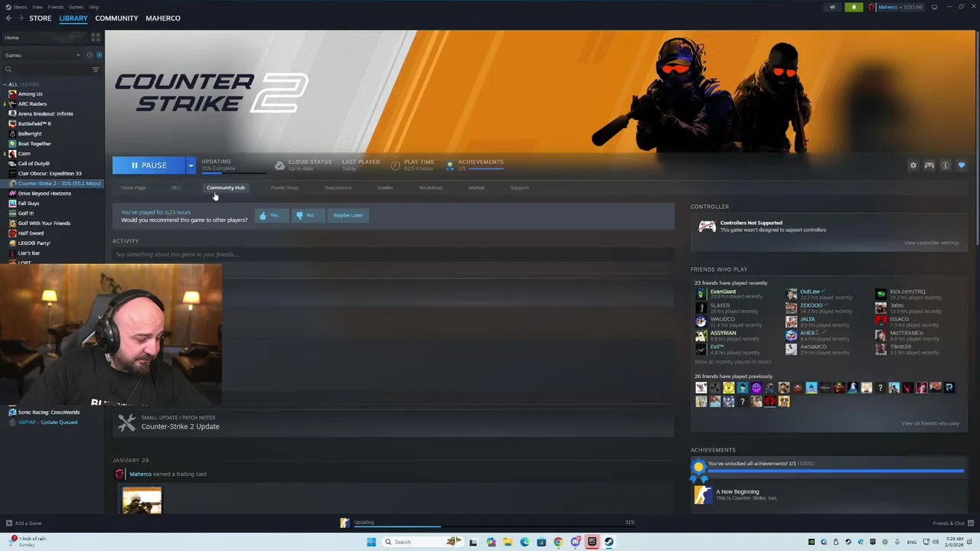Open Windows Start button

tap(371, 542)
